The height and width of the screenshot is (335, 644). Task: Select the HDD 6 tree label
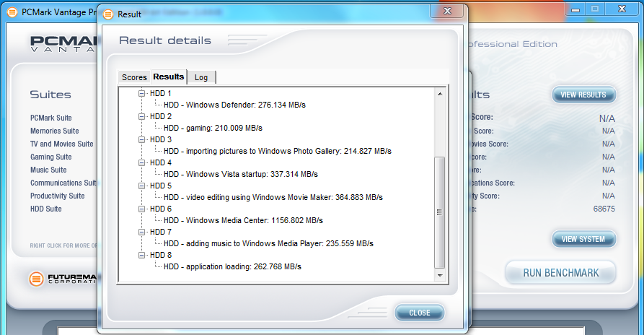[161, 209]
